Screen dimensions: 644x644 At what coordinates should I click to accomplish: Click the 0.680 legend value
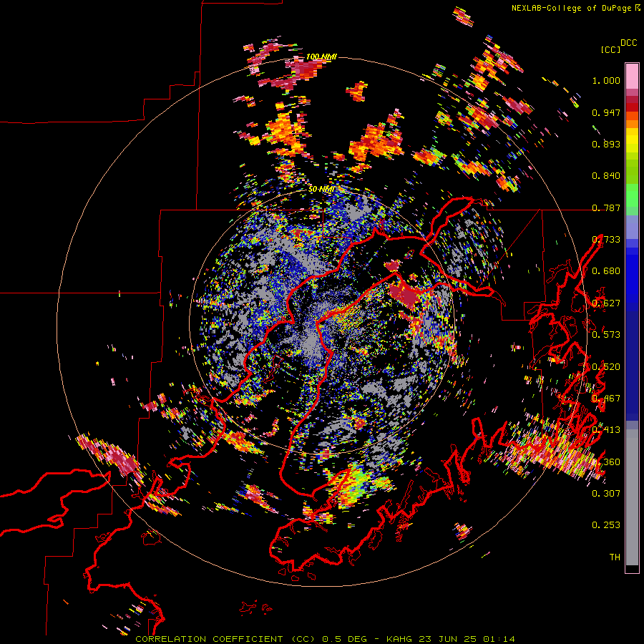[606, 271]
